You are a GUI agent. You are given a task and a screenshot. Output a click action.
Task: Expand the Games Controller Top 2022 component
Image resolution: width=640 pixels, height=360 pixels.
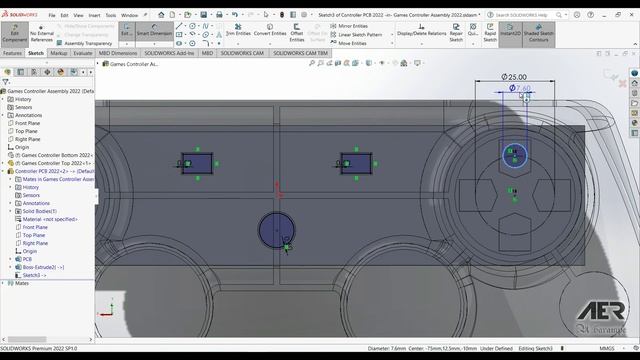pyautogui.click(x=3, y=163)
